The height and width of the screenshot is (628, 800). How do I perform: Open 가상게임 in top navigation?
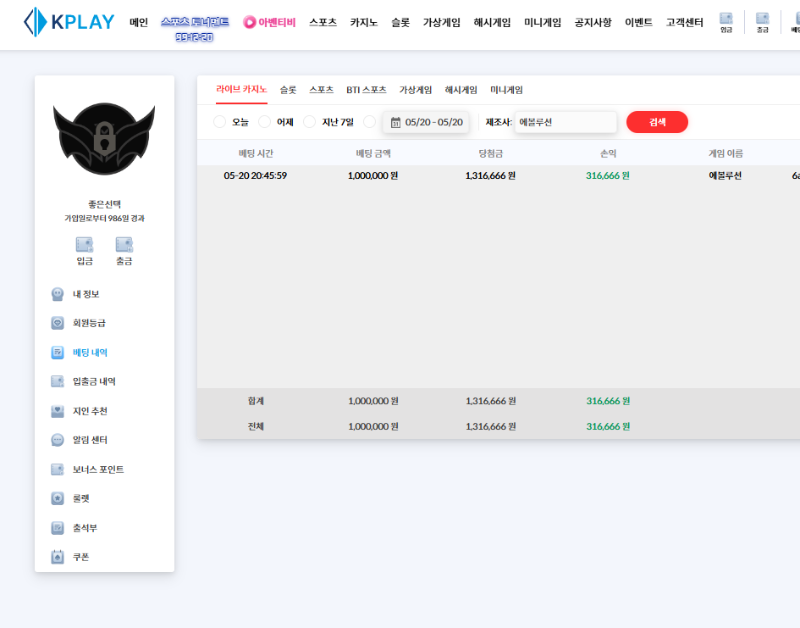click(441, 22)
